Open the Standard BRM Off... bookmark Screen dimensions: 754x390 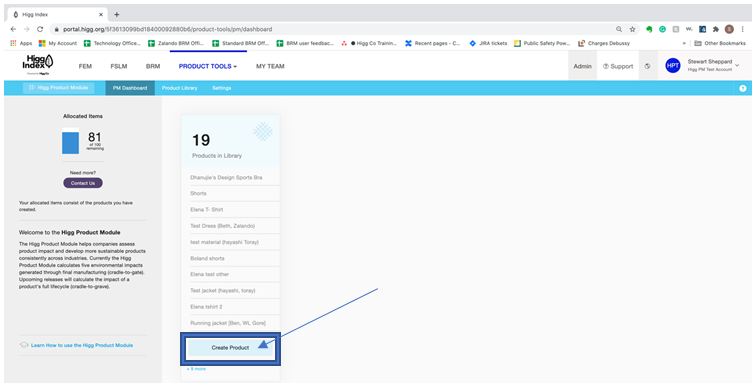click(240, 43)
